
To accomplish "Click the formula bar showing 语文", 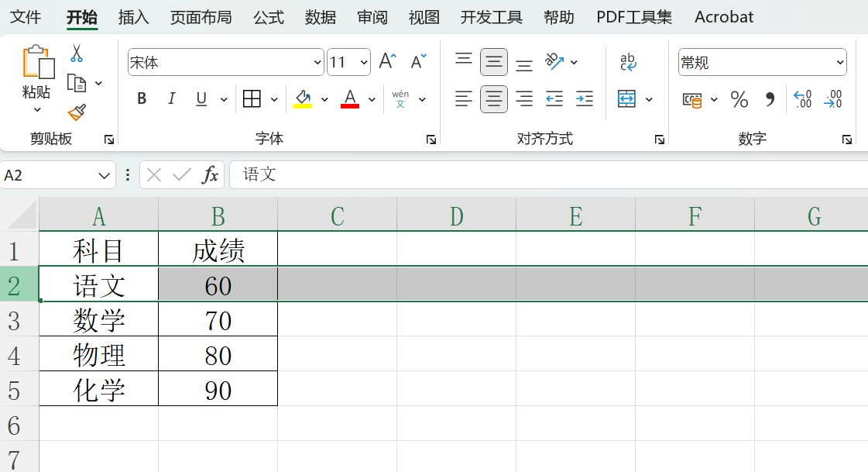I will pyautogui.click(x=548, y=175).
